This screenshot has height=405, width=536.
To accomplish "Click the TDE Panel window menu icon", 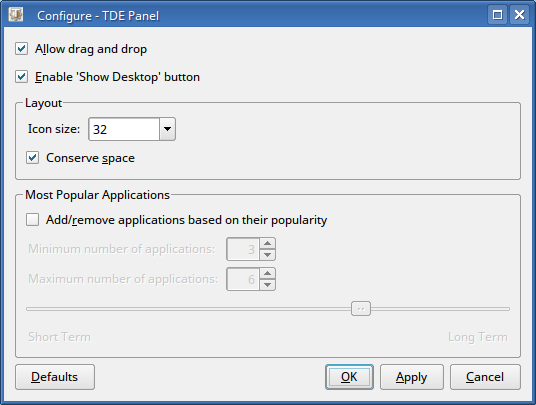I will (x=16, y=15).
